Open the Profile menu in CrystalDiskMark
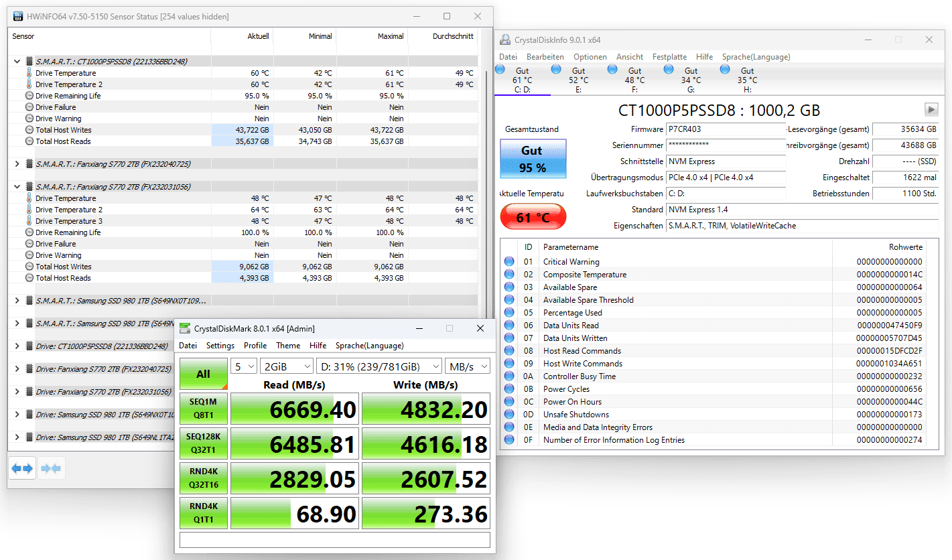Viewport: 952px width, 560px height. click(x=255, y=346)
